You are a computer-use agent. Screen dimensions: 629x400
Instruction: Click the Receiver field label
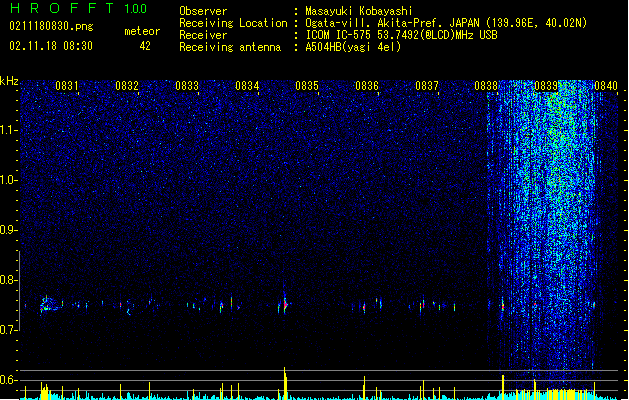203,35
